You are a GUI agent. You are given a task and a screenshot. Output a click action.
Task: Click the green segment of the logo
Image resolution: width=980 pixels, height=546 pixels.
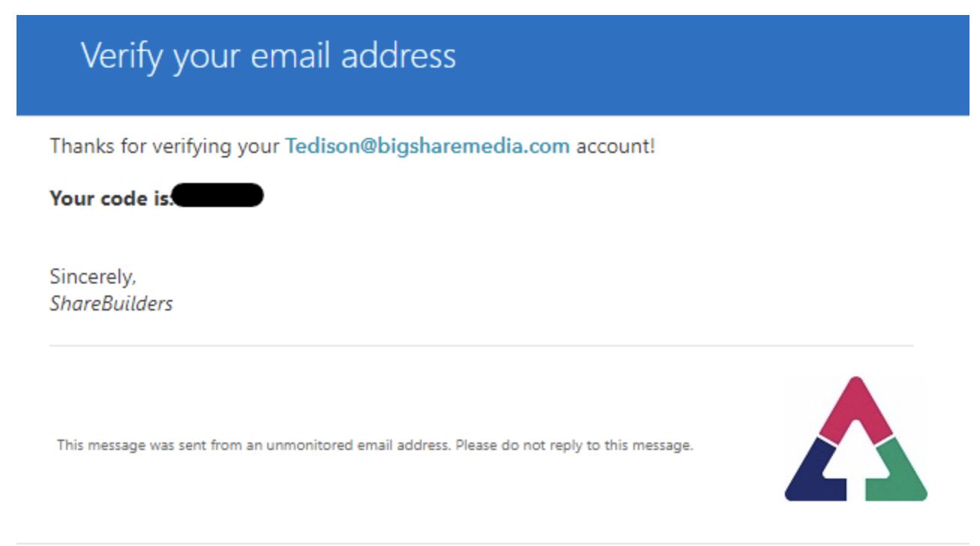[x=897, y=472]
